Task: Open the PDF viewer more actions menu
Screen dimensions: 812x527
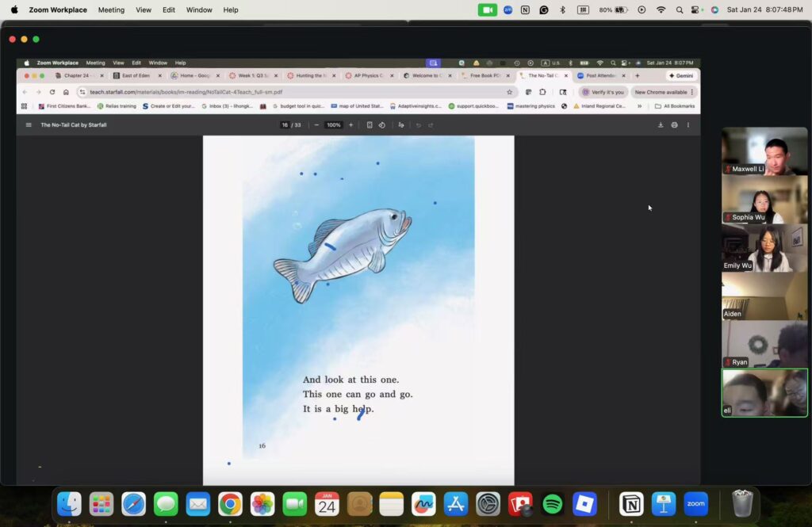Action: tap(688, 125)
